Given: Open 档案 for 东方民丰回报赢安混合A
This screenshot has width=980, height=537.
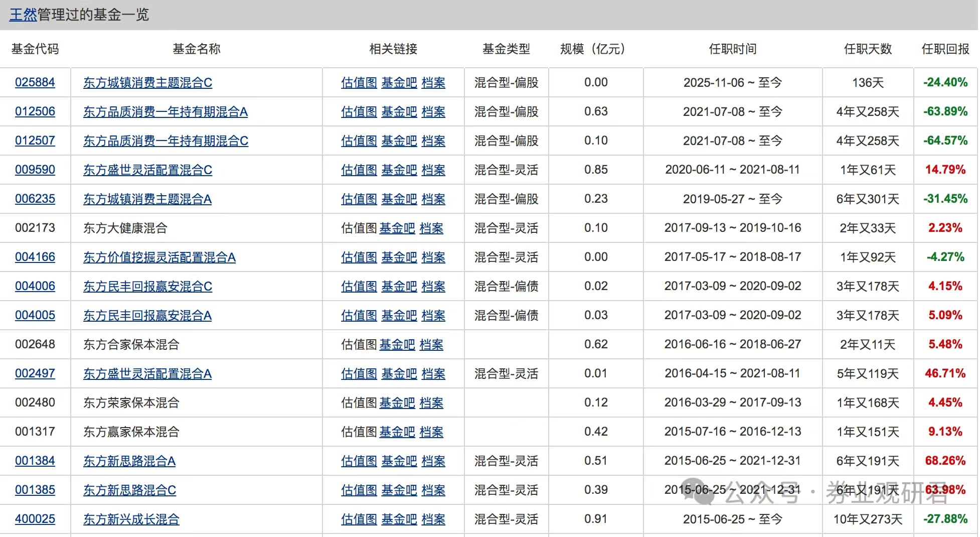Looking at the screenshot, I should pyautogui.click(x=433, y=316).
